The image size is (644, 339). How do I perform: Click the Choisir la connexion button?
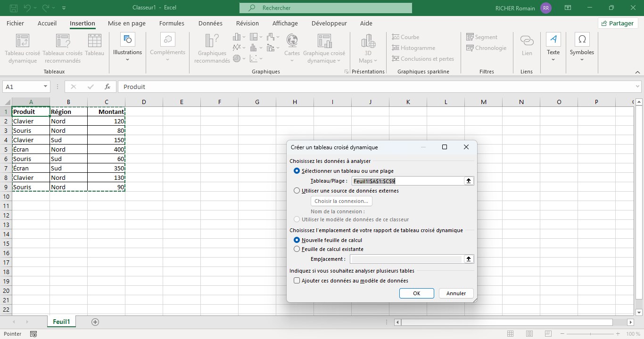point(341,201)
